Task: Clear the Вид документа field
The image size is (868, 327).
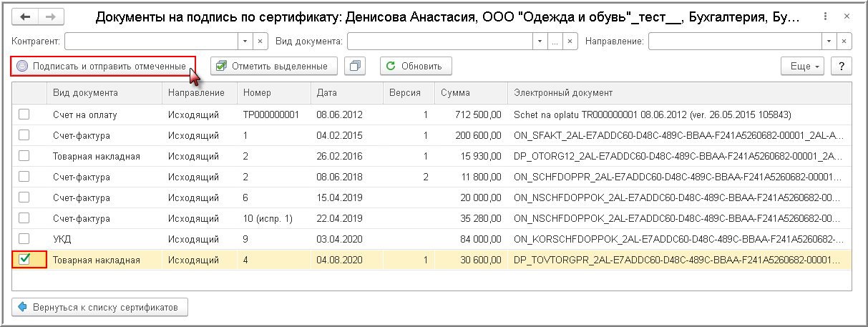Action: [x=570, y=42]
